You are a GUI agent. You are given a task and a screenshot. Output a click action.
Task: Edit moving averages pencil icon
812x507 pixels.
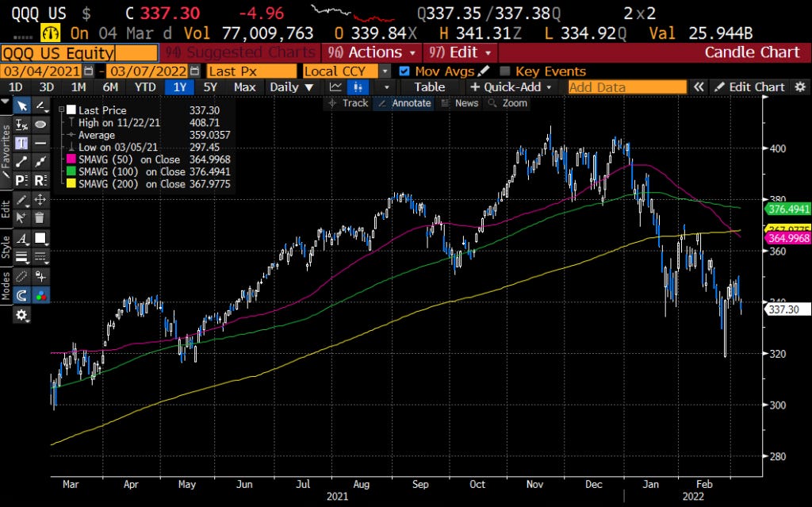[483, 71]
